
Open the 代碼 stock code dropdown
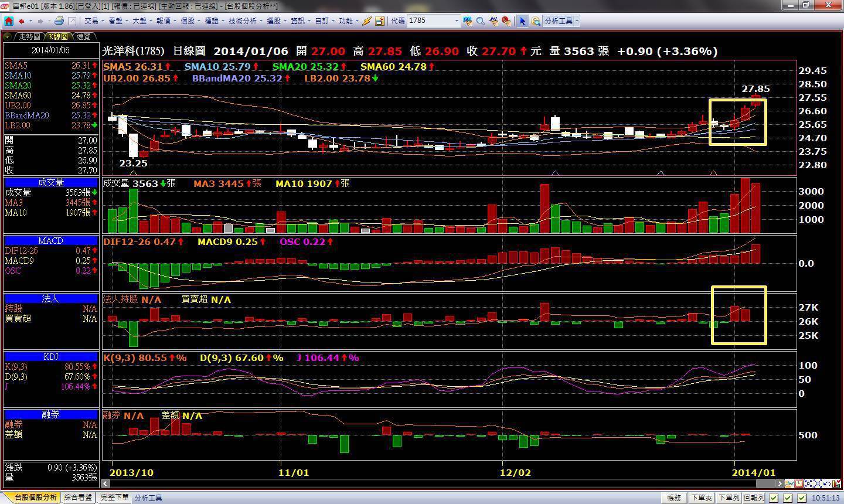tap(457, 21)
